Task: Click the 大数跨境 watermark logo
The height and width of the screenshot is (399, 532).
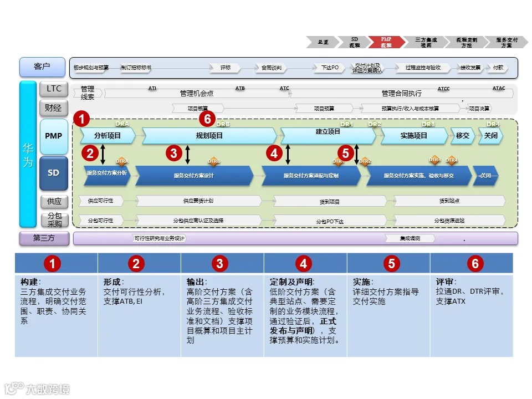Action: [36, 388]
